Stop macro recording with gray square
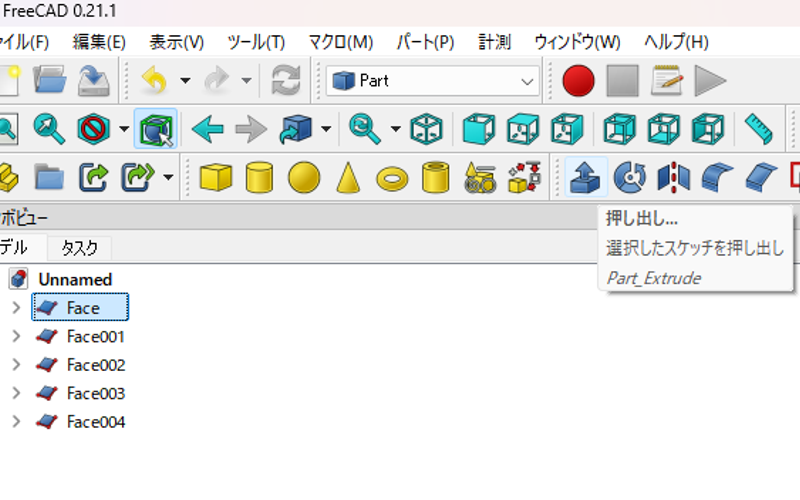Viewport: 800px width, 500px height. point(622,81)
